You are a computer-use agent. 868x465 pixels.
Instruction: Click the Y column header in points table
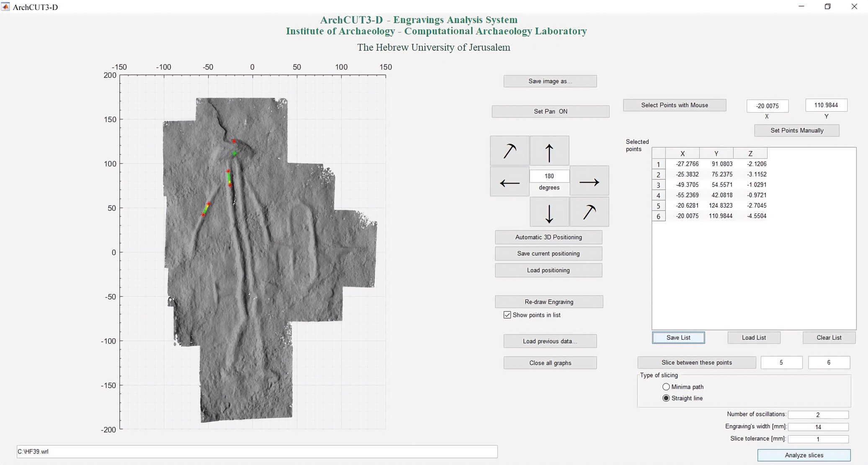pyautogui.click(x=716, y=154)
